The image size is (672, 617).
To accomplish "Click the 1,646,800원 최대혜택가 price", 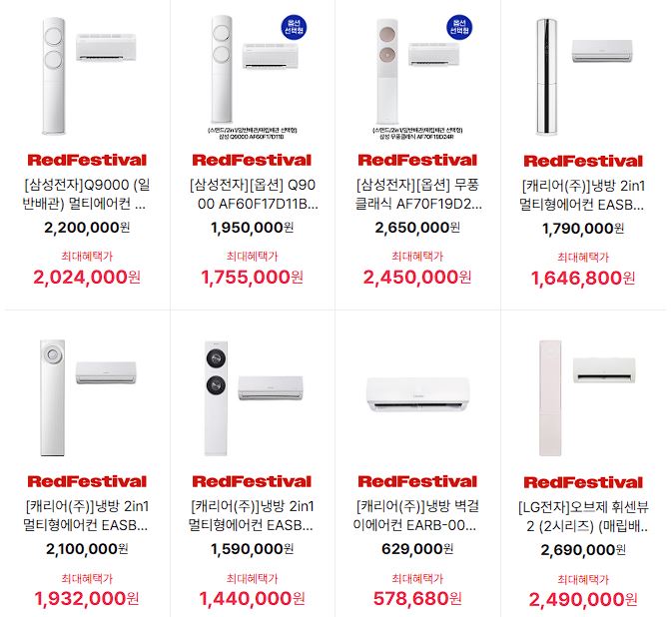I will (583, 279).
